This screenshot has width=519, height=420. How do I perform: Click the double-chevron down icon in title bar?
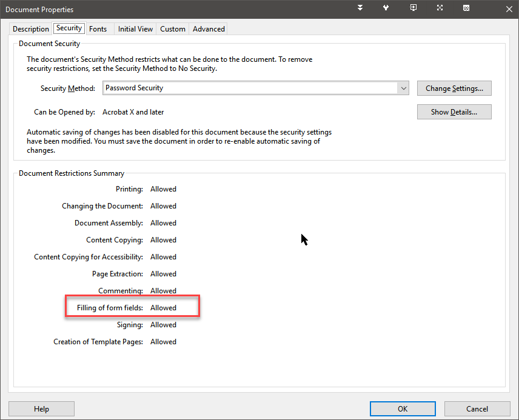360,8
